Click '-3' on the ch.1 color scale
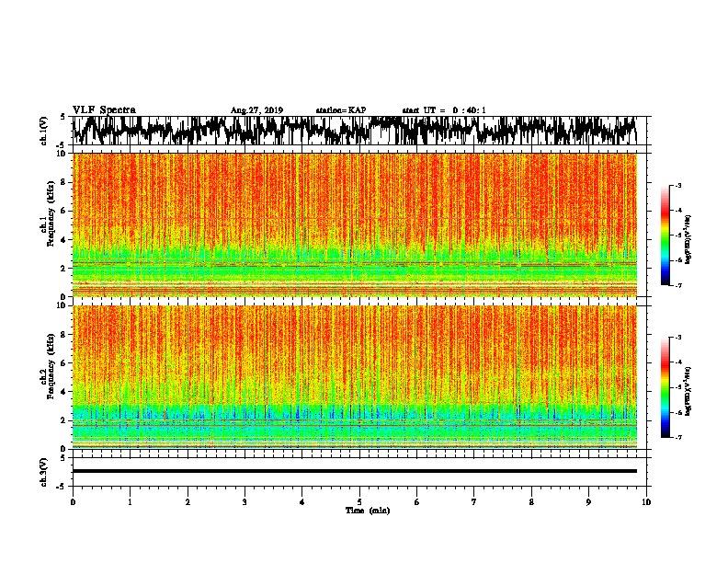The image size is (728, 563). pyautogui.click(x=677, y=186)
